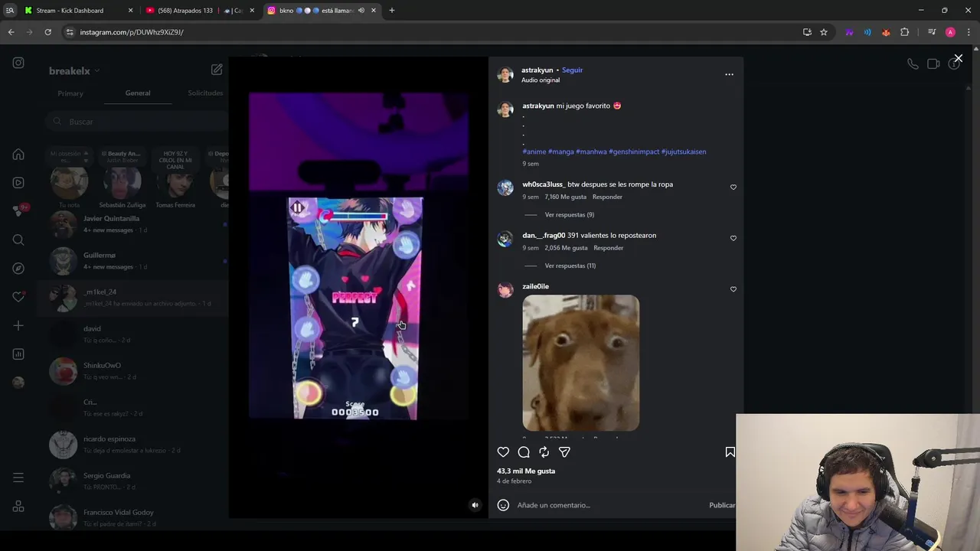Reply to dan.__.frag00 comment via Responder
The image size is (980, 551).
pyautogui.click(x=608, y=248)
